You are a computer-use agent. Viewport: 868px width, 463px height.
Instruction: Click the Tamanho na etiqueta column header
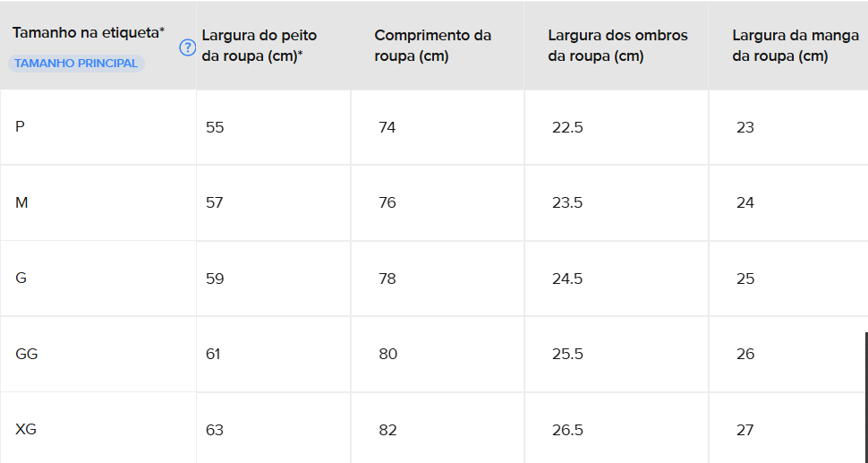click(x=89, y=33)
